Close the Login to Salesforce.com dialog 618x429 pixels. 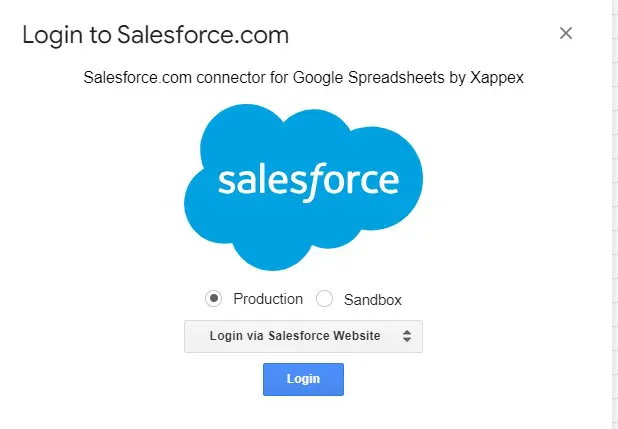[x=566, y=34]
